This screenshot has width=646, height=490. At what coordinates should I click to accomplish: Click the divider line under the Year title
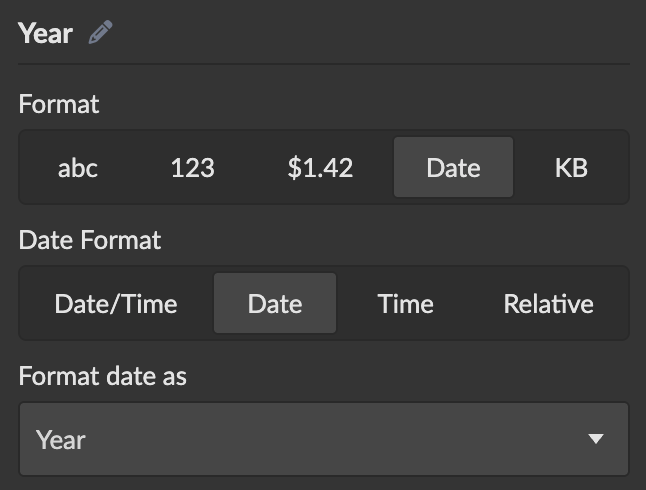pyautogui.click(x=323, y=65)
